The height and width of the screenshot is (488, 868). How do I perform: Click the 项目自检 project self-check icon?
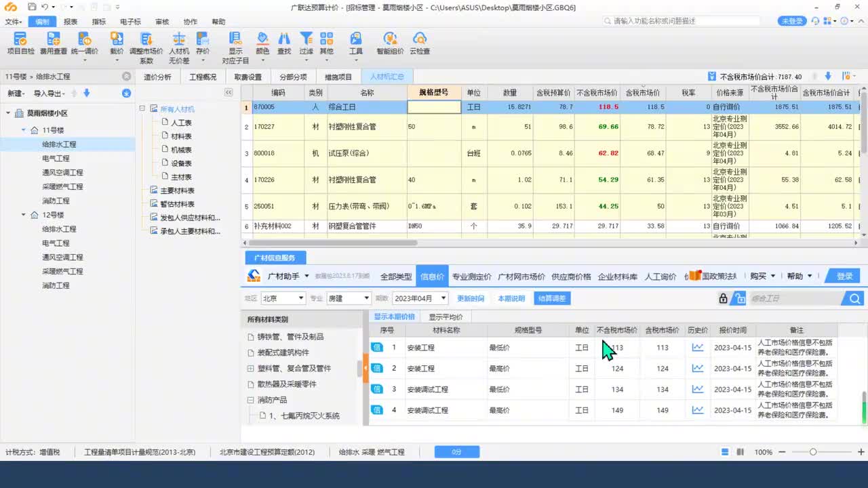20,39
